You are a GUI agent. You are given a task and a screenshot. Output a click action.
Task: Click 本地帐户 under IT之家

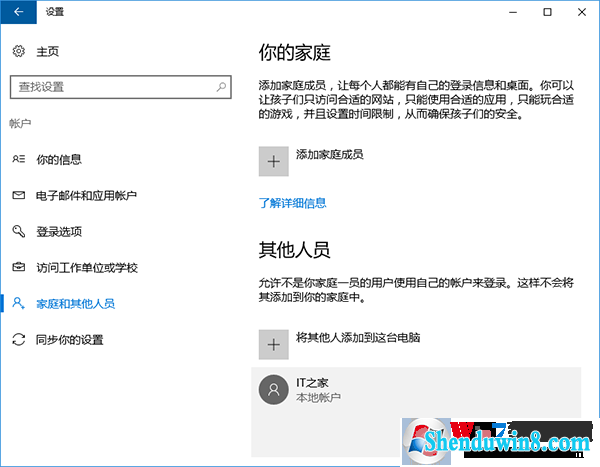click(318, 398)
